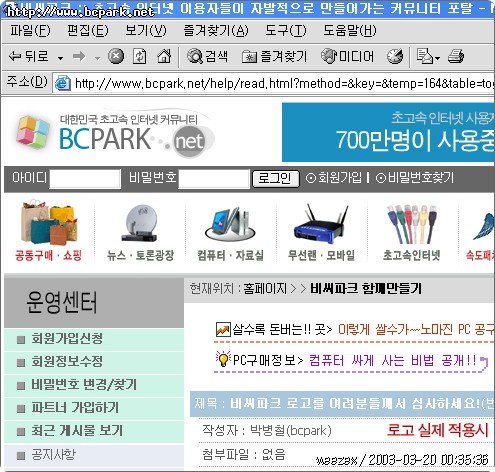495x472 pixels.
Task: Click the network cables icon
Action: 412,224
